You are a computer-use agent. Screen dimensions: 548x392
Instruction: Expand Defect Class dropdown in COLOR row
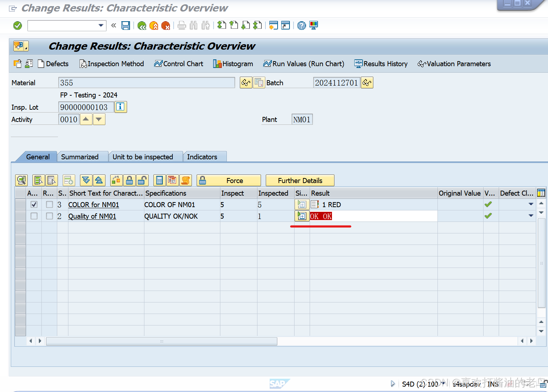pos(531,204)
